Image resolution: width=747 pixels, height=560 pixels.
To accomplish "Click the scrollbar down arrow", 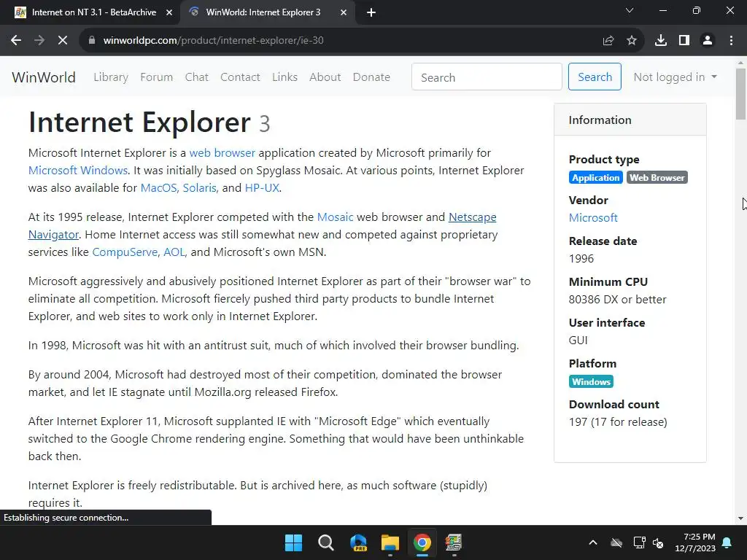I will (740, 518).
